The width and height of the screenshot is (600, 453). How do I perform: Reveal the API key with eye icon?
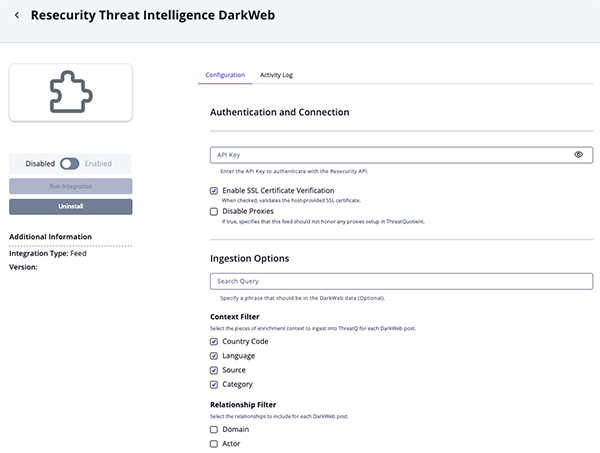coord(579,155)
